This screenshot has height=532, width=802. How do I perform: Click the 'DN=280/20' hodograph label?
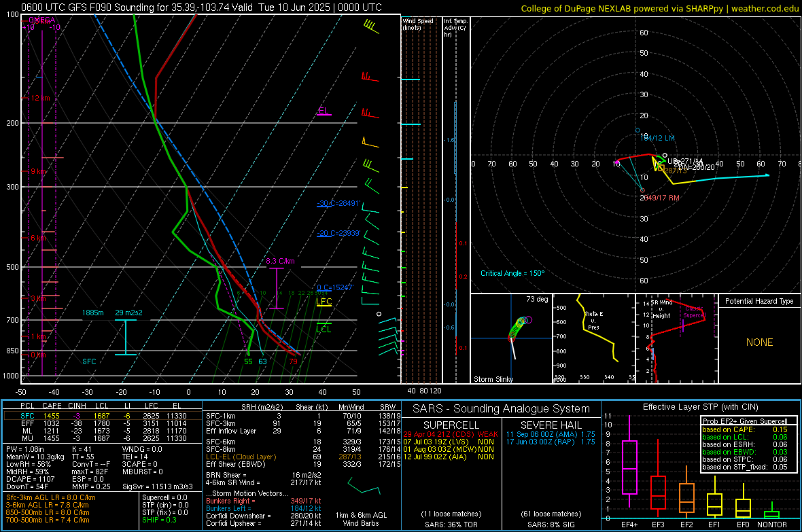(697, 167)
